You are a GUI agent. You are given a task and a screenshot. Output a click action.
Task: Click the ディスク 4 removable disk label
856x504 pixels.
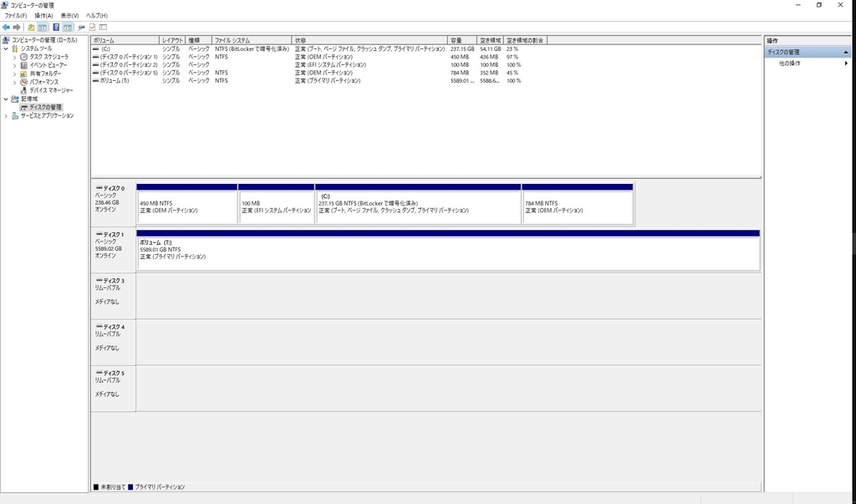pos(113,343)
